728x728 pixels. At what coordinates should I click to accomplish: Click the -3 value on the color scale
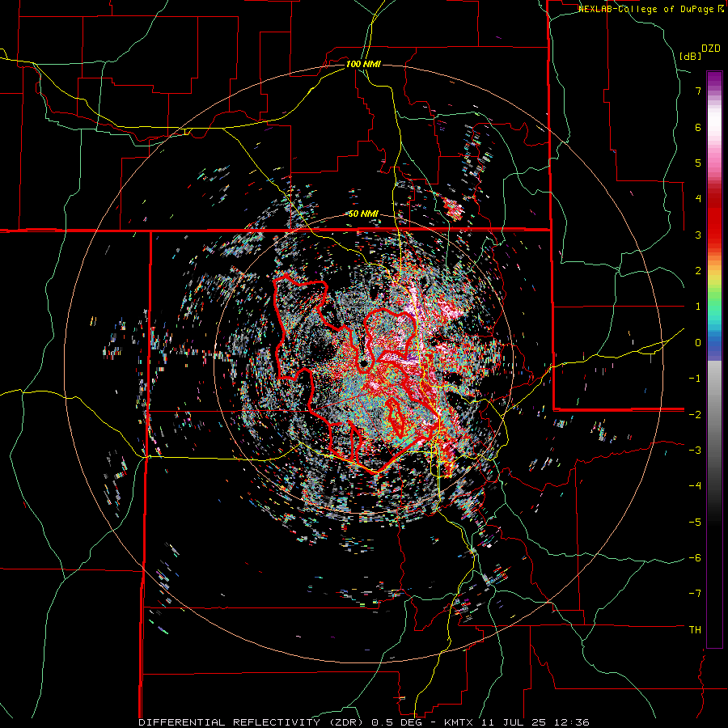695,451
